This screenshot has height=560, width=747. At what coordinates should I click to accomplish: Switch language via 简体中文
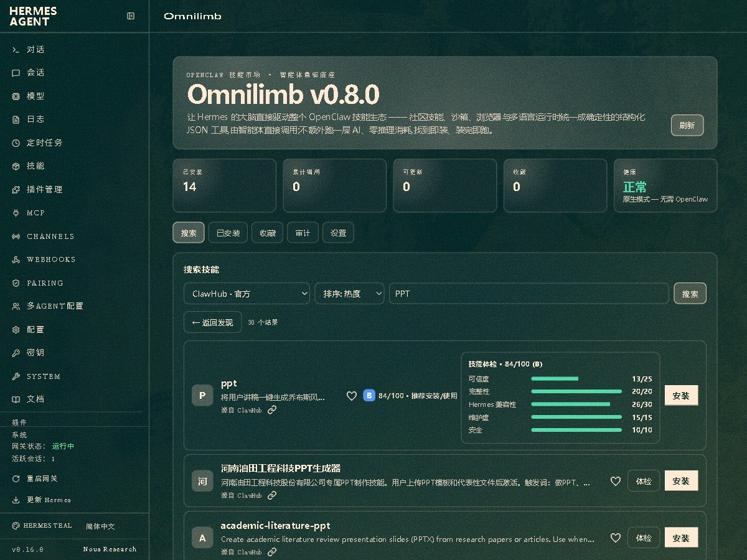click(x=100, y=526)
